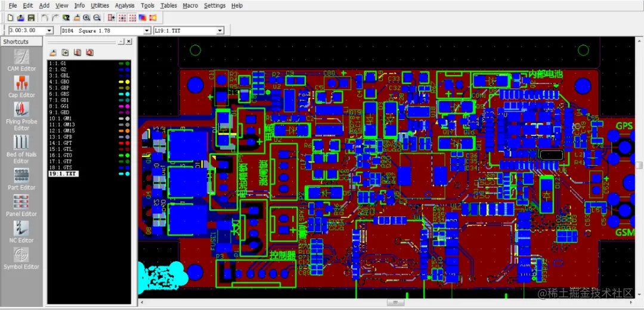This screenshot has height=310, width=644.
Task: Expand the L19:1.TXT active layer dropdown
Action: (x=219, y=31)
